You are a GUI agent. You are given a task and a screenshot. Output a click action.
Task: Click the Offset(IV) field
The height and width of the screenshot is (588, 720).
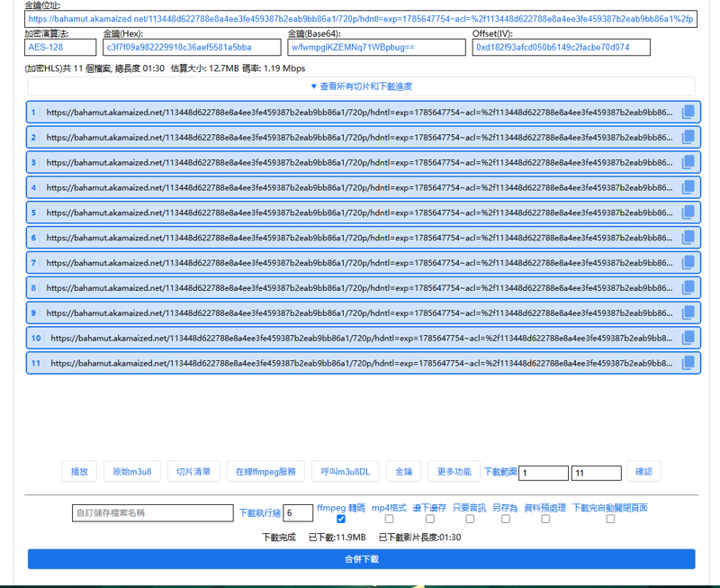coord(561,48)
